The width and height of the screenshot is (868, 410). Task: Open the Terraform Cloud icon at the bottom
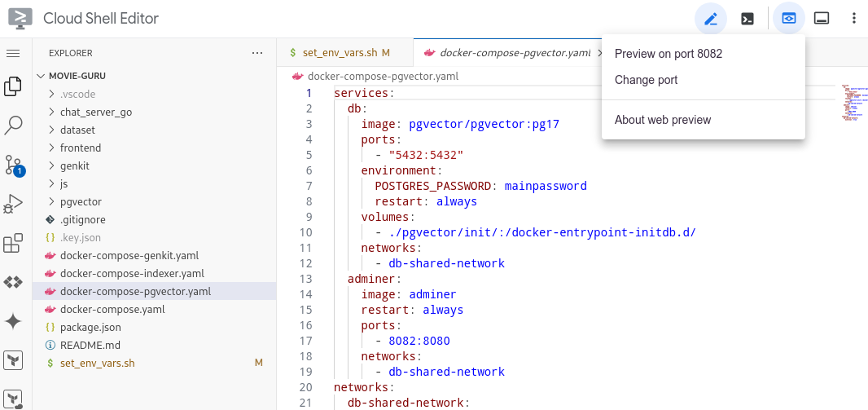[13, 399]
